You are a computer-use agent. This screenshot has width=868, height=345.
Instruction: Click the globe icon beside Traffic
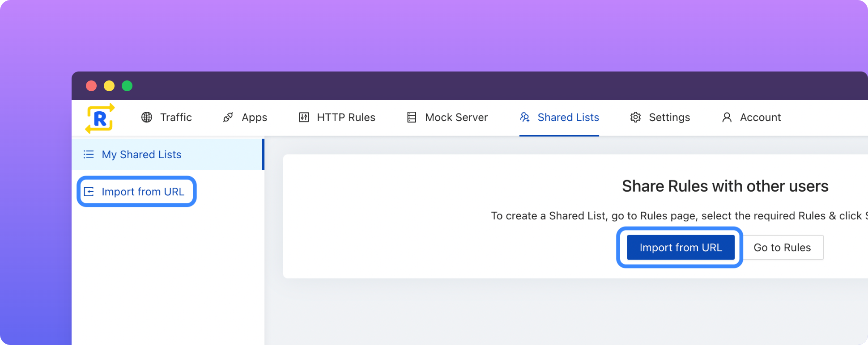pos(147,117)
